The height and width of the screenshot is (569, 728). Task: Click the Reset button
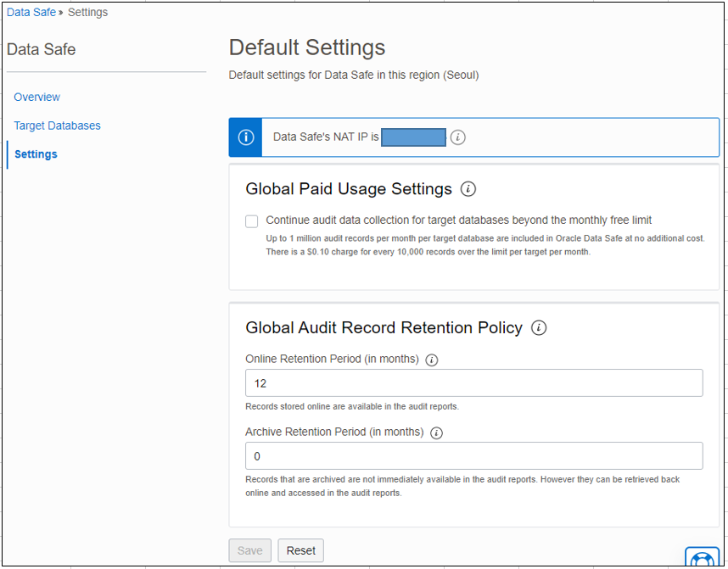coord(301,550)
